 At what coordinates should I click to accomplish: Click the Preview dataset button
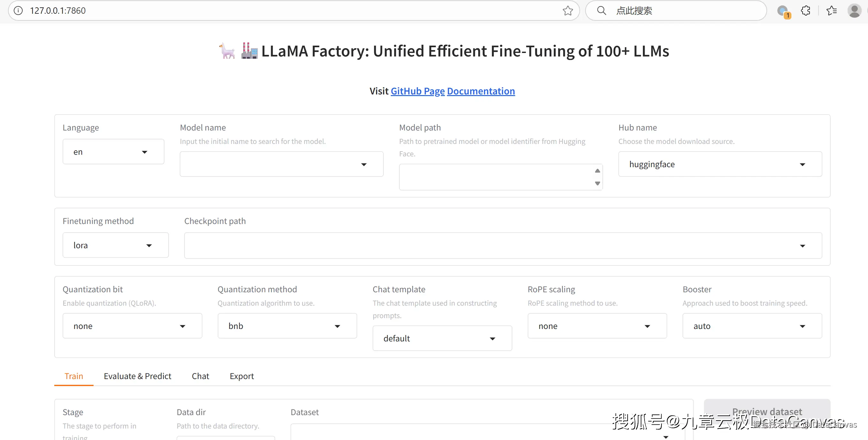coord(766,411)
